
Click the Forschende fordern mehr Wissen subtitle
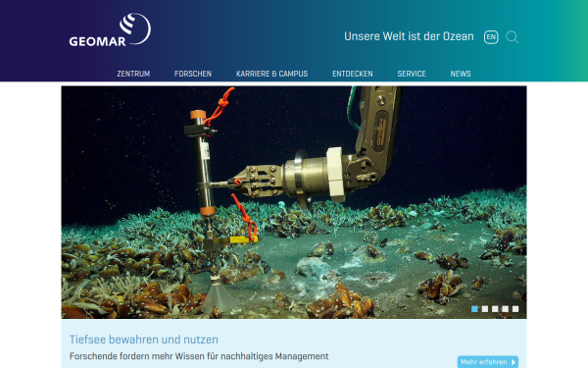[199, 356]
